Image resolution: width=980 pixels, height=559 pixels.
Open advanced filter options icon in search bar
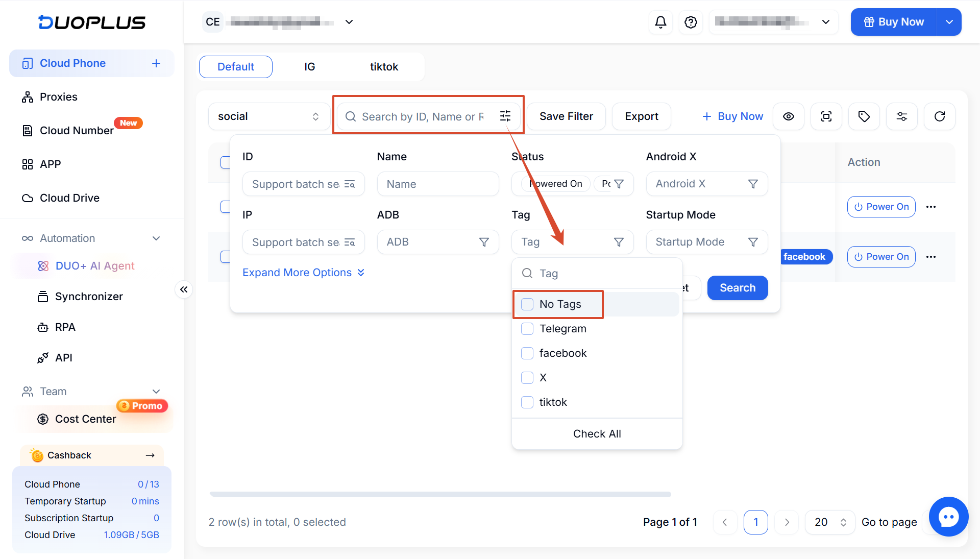point(505,116)
